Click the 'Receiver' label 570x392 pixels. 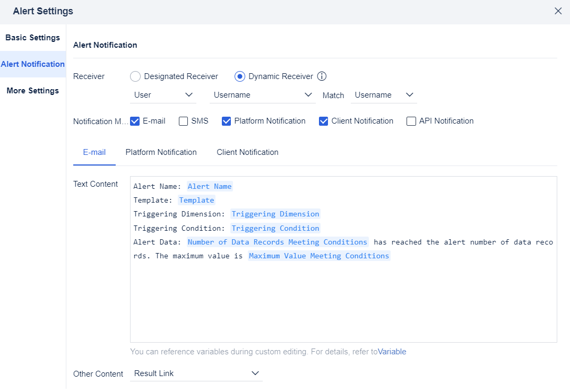pos(89,76)
